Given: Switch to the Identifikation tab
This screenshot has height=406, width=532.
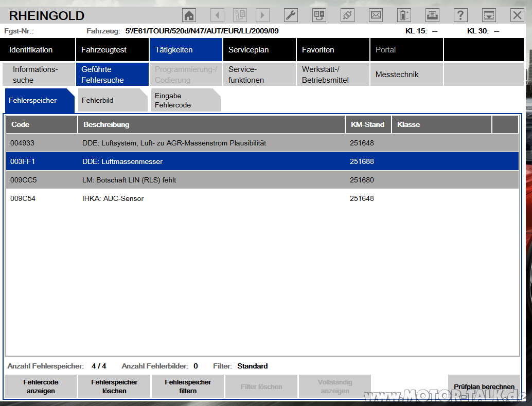Looking at the screenshot, I should coord(38,50).
